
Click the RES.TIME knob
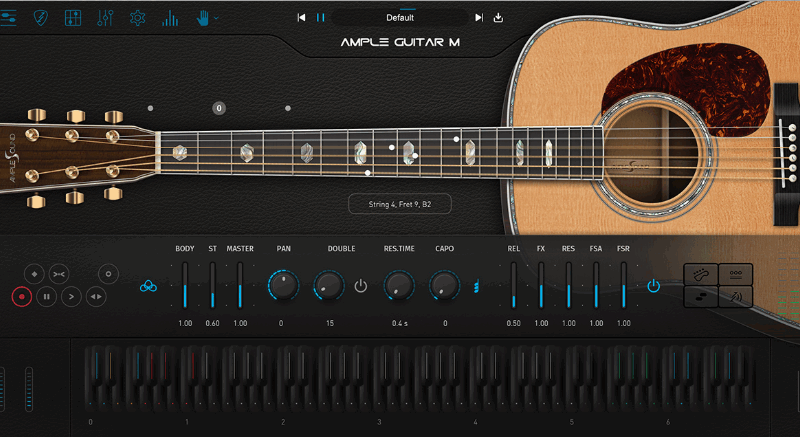point(399,285)
